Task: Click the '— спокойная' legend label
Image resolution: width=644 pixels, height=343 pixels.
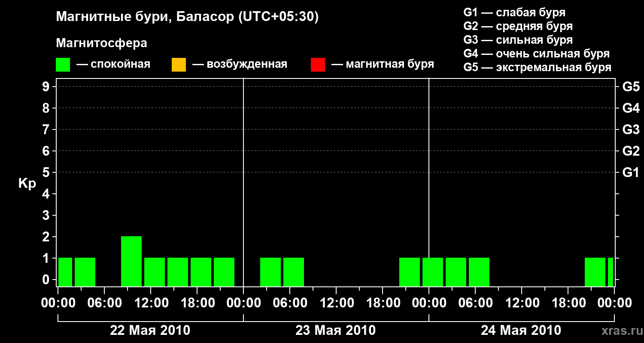Action: point(113,65)
